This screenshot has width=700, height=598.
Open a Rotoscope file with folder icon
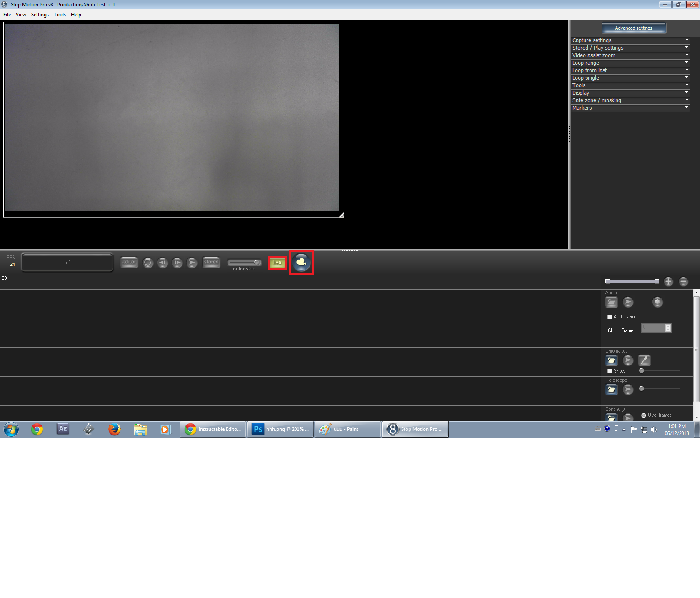(611, 389)
